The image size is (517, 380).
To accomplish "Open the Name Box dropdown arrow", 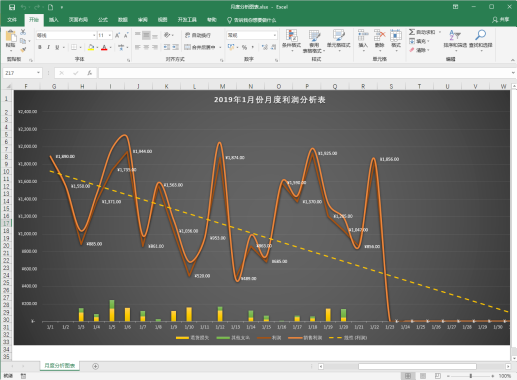I will 38,73.
